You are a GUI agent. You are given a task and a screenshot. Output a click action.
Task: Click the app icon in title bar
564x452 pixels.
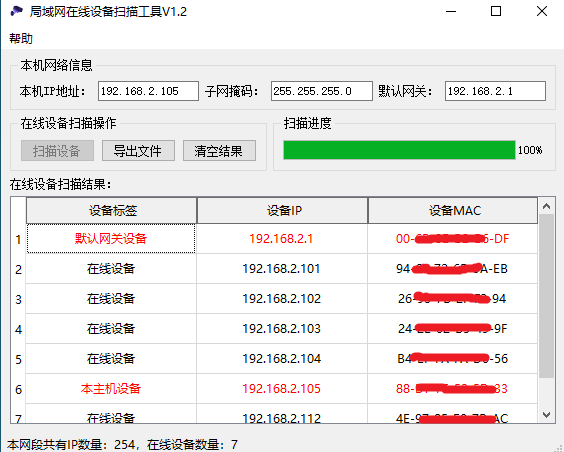pyautogui.click(x=17, y=12)
